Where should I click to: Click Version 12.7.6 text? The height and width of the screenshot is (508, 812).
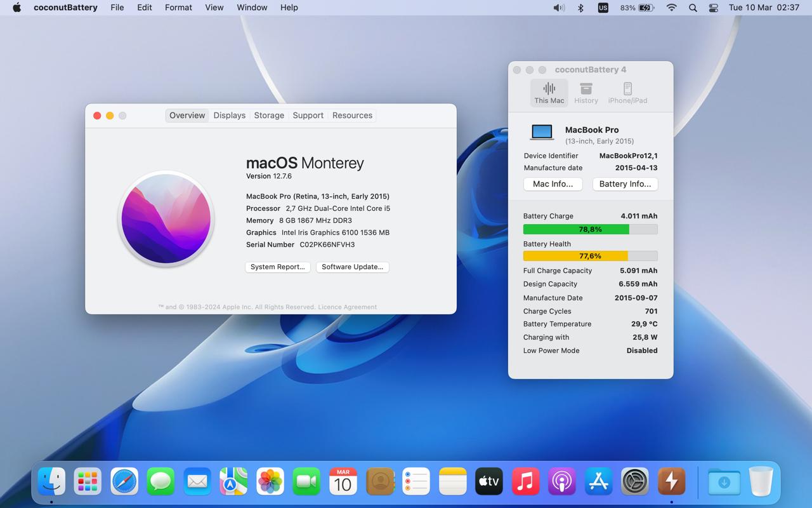click(269, 176)
